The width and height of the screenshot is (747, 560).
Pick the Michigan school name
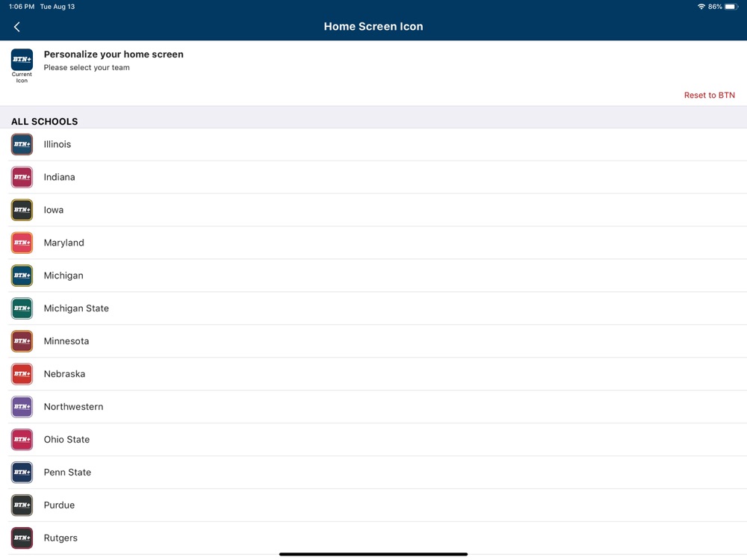coord(63,276)
